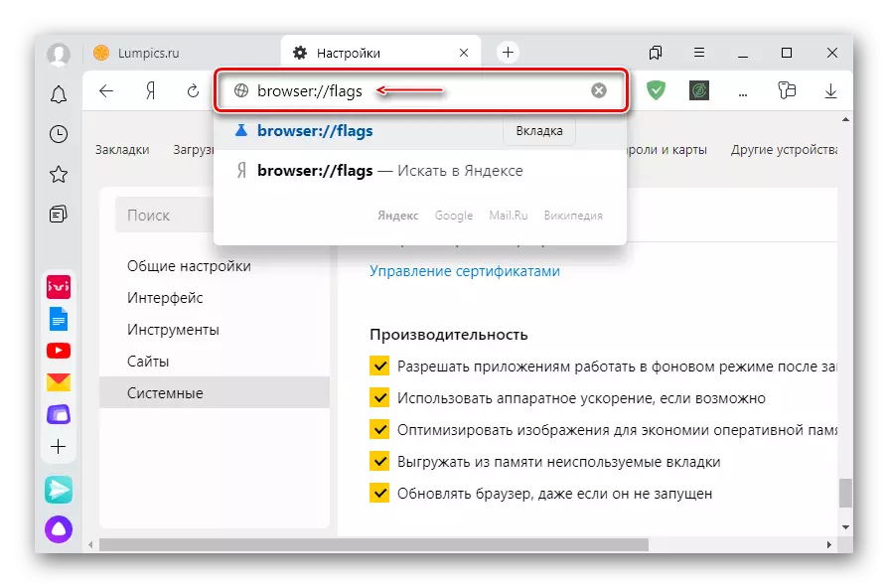The height and width of the screenshot is (588, 888).
Task: Open notifications bell in sidebar
Action: [x=58, y=94]
